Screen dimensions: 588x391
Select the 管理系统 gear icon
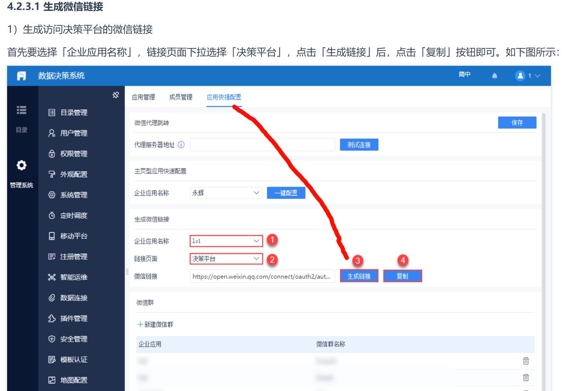21,165
